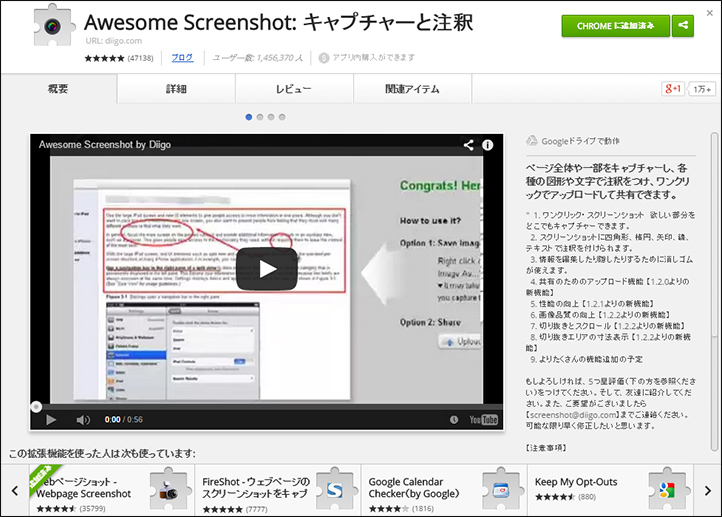The image size is (722, 517).
Task: Open the 関連アイテム tab
Action: [x=413, y=89]
